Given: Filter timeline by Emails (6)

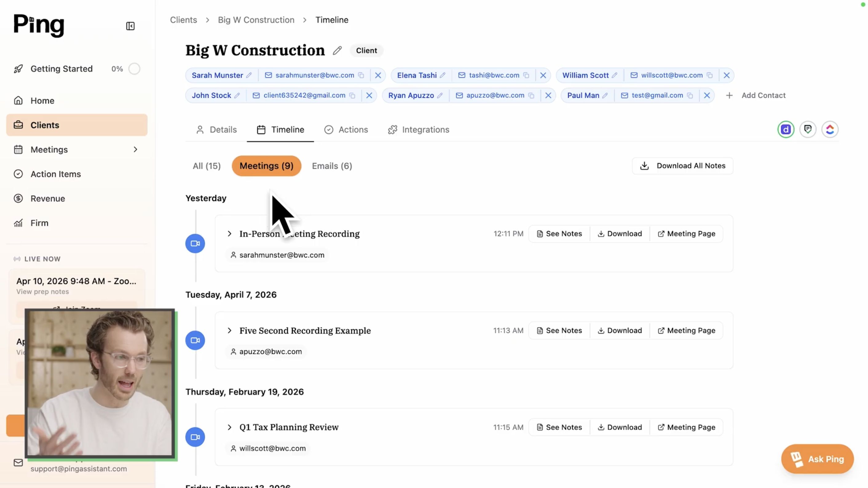Looking at the screenshot, I should (332, 166).
